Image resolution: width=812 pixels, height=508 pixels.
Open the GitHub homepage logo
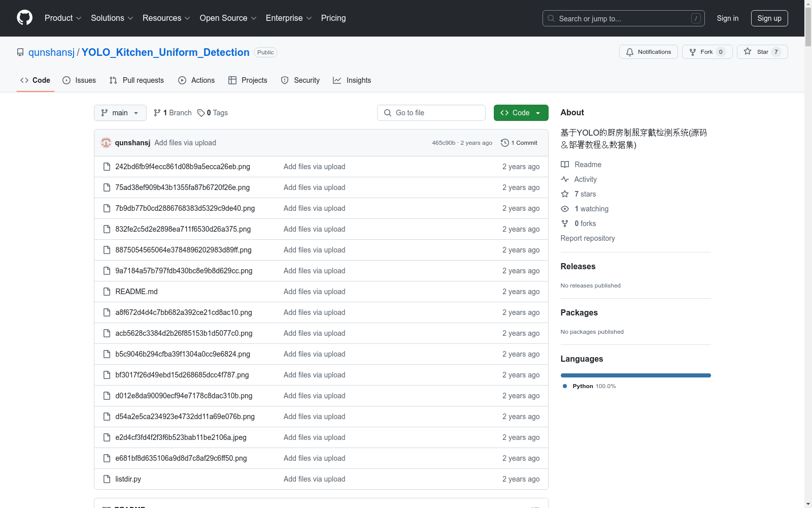pyautogui.click(x=24, y=18)
